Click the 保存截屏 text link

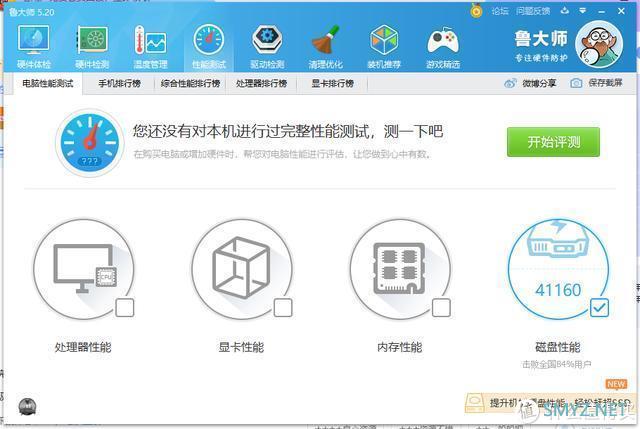(605, 83)
